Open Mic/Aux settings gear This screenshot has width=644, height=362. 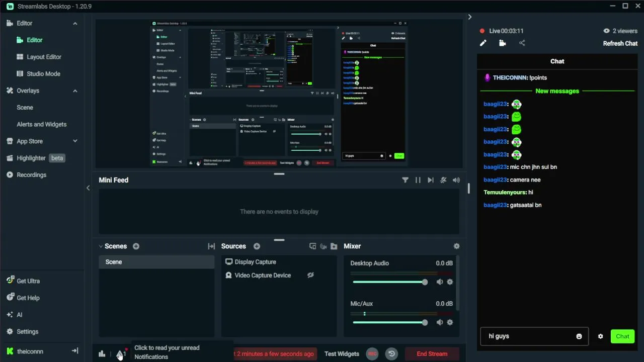[450, 322]
